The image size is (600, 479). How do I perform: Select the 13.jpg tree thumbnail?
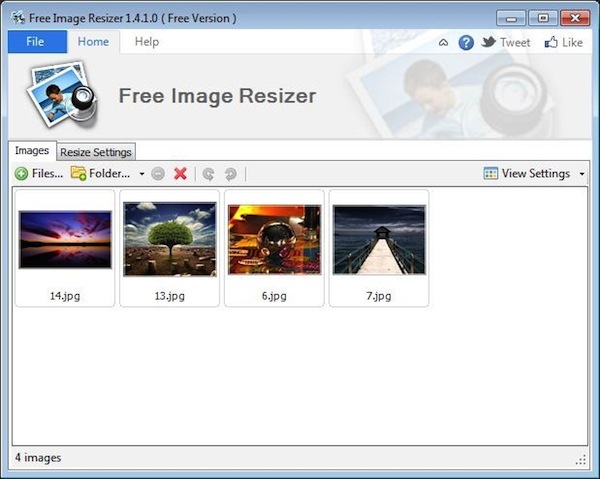click(x=170, y=239)
